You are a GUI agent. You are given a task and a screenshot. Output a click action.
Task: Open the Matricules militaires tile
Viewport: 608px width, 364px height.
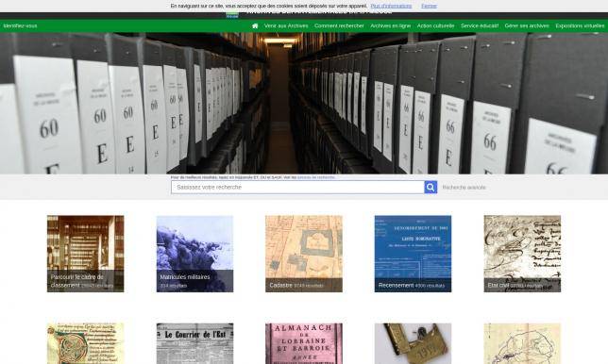click(194, 254)
